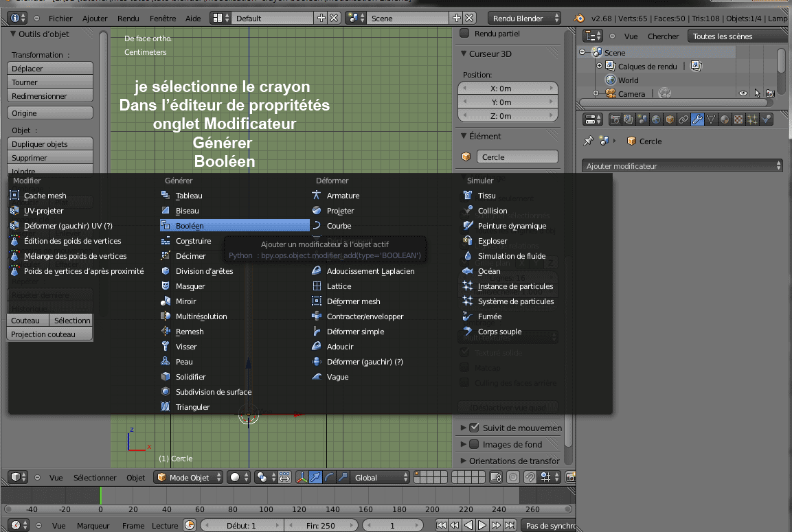Open the Fichier menu
The image size is (792, 532).
[60, 18]
